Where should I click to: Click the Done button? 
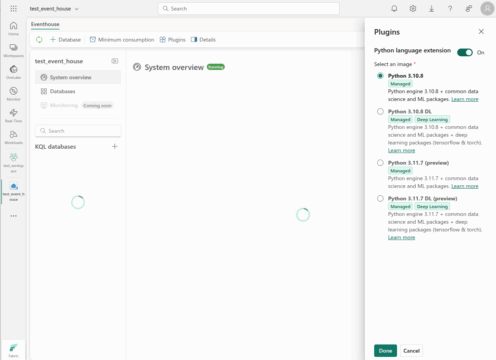[x=385, y=351]
